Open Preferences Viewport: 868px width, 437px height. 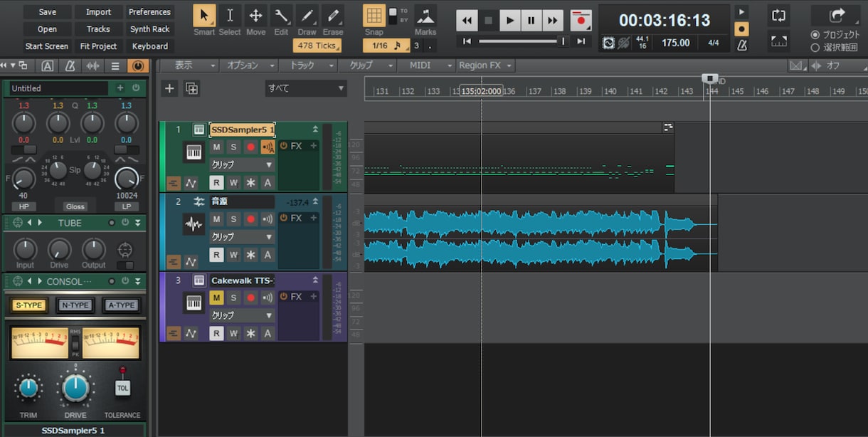(149, 12)
